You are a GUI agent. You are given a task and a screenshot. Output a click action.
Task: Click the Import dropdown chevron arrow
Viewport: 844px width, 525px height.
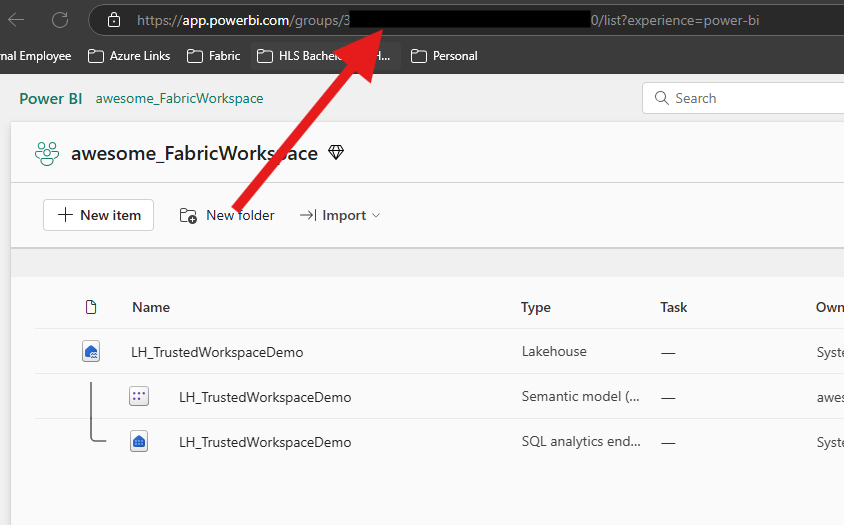(376, 215)
